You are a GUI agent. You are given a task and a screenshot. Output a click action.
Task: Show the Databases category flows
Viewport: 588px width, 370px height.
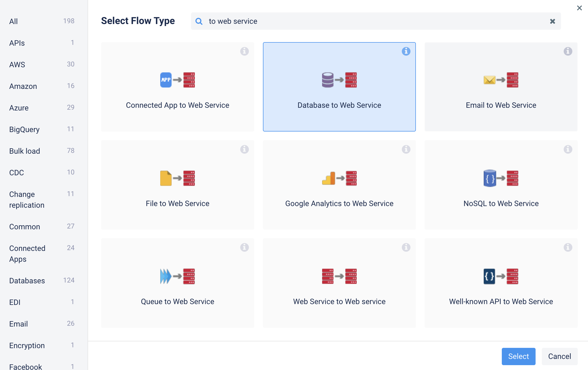click(x=27, y=281)
